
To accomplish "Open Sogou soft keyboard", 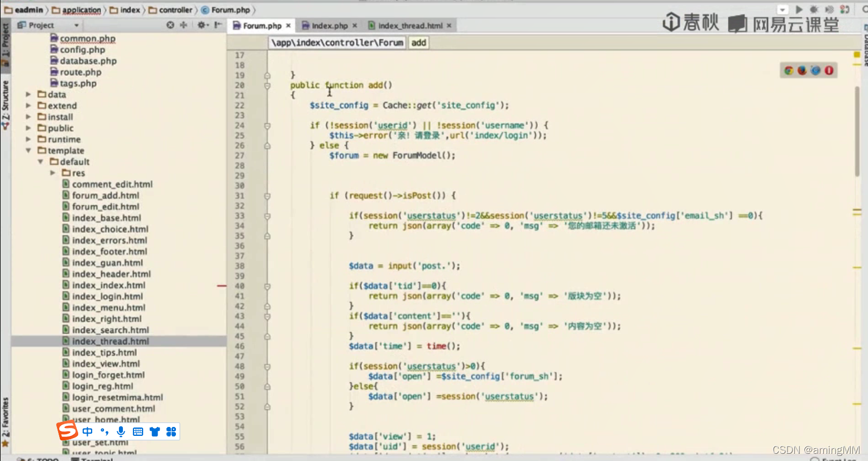I will coord(138,431).
